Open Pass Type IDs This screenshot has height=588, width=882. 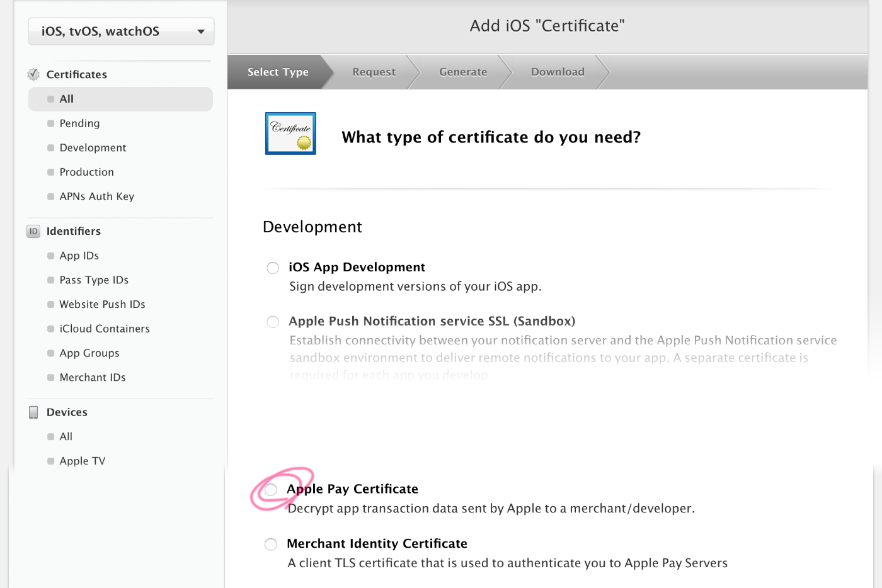tap(94, 280)
